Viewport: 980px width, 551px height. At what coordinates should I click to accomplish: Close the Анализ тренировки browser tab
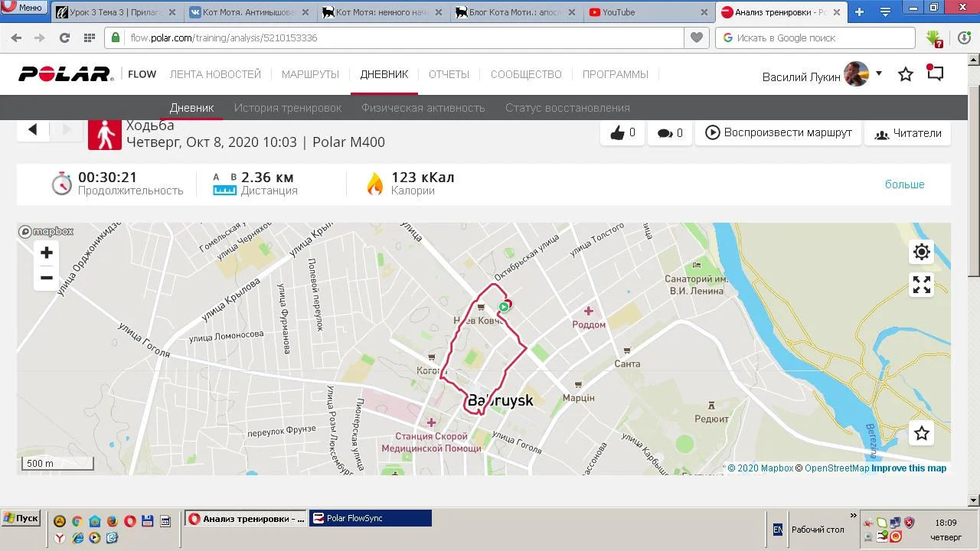pos(838,12)
